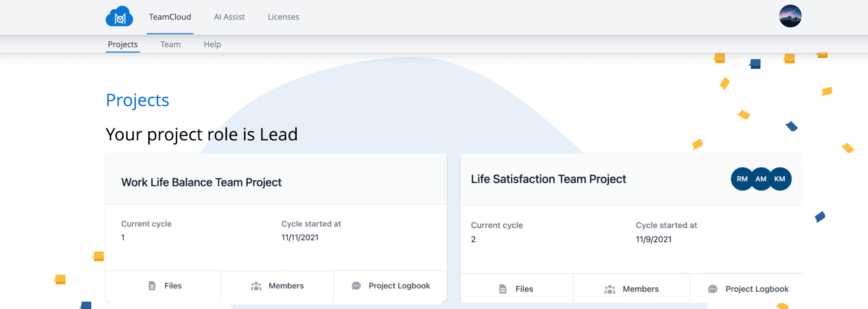Open Project Logbook button for Life Satisfaction project
Screen dimensions: 868x309
click(x=756, y=289)
